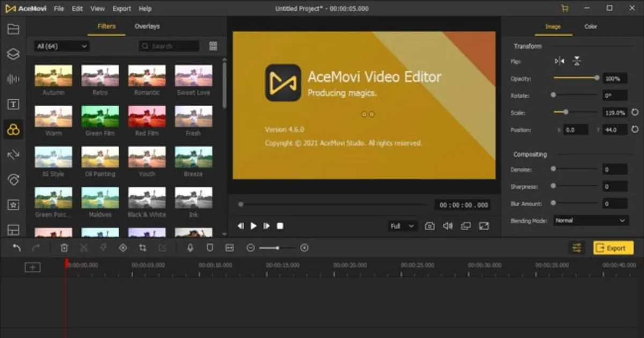644x338 pixels.
Task: Open the star Elements sidebar icon
Action: [13, 205]
